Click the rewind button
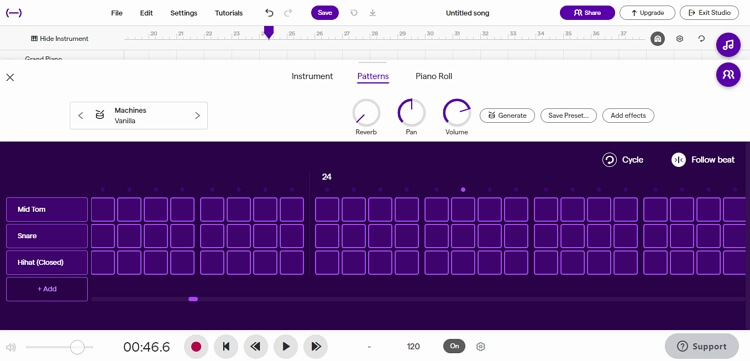Viewport: 750px width, 361px height. [256, 347]
